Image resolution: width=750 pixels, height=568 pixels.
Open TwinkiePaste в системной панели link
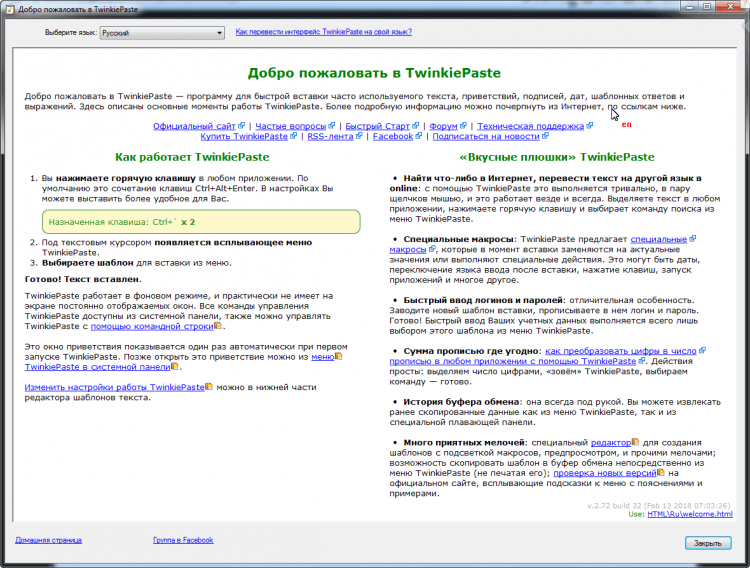coord(98,367)
